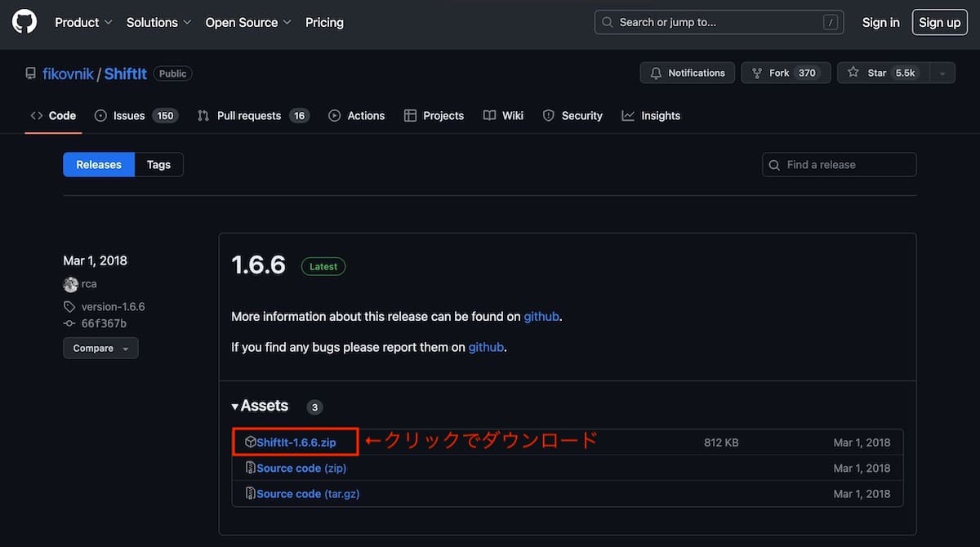Open the ShiftIt repository link

click(125, 73)
